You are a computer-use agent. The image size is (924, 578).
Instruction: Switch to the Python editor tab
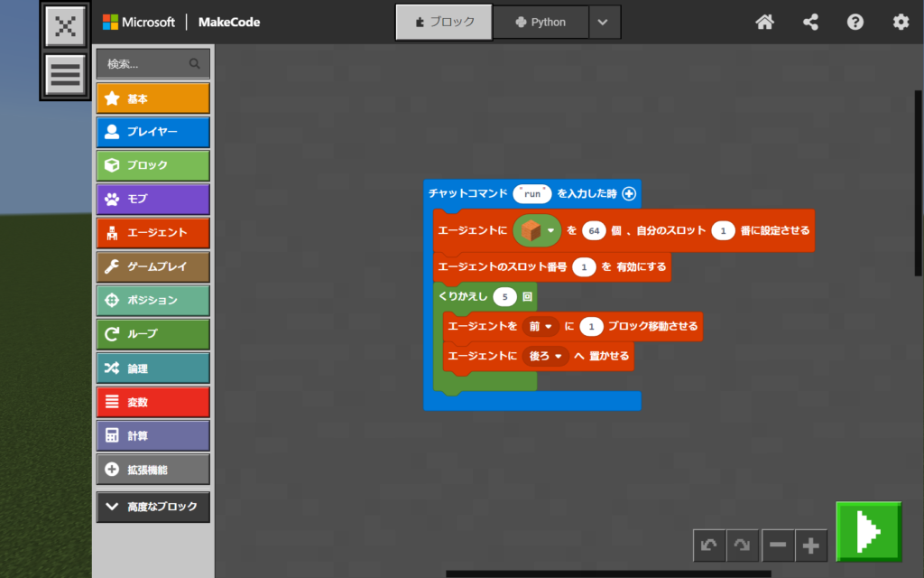[x=541, y=23]
